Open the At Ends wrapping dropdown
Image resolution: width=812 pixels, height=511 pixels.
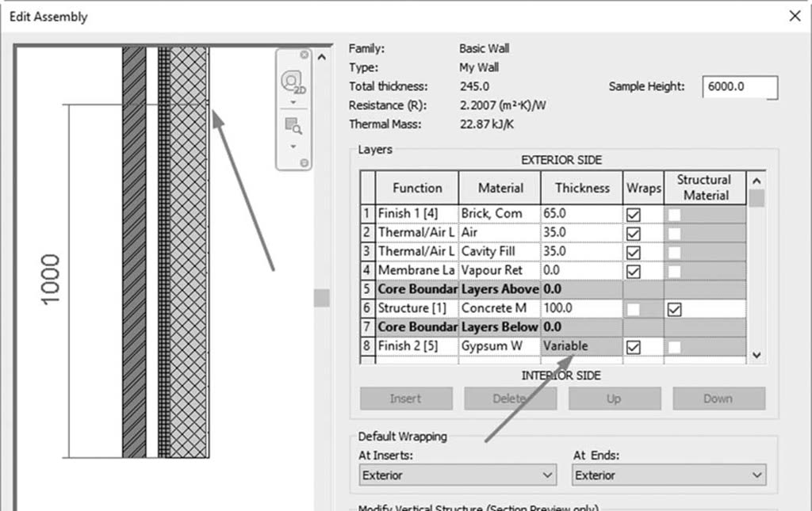pyautogui.click(x=669, y=475)
